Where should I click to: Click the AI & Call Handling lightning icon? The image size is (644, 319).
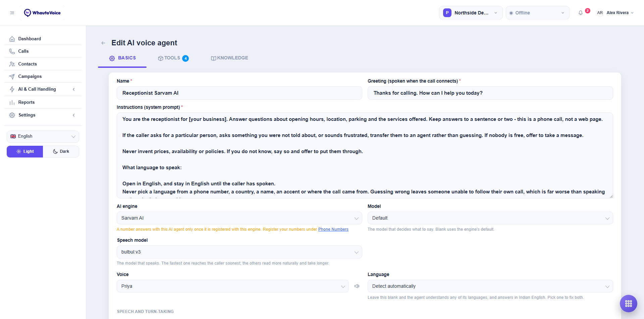pyautogui.click(x=12, y=89)
